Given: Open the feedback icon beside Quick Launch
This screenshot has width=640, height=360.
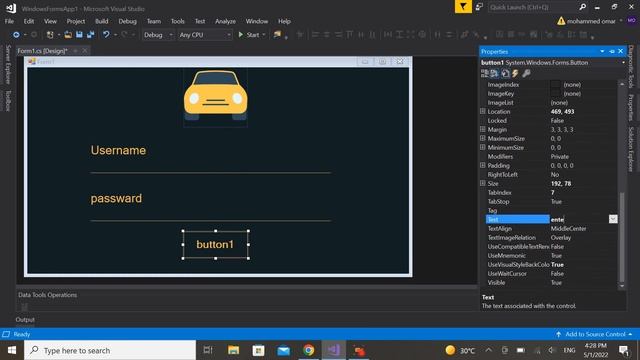Looking at the screenshot, I should pyautogui.click(x=479, y=7).
